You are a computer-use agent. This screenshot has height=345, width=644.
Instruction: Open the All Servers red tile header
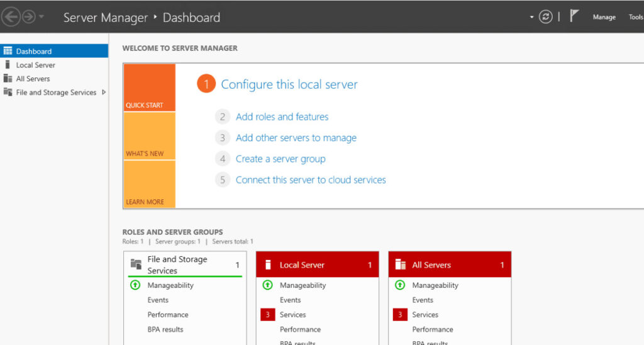click(x=450, y=265)
